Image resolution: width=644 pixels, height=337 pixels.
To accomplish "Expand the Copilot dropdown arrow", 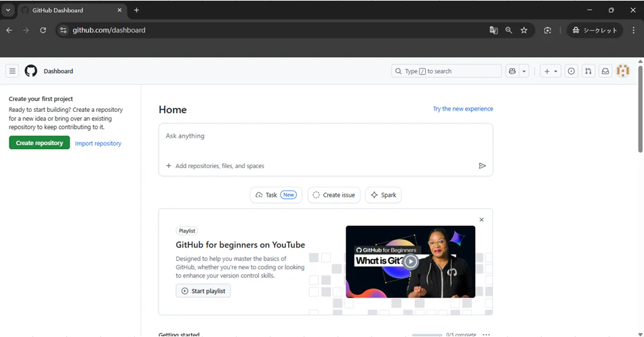I will click(x=524, y=71).
